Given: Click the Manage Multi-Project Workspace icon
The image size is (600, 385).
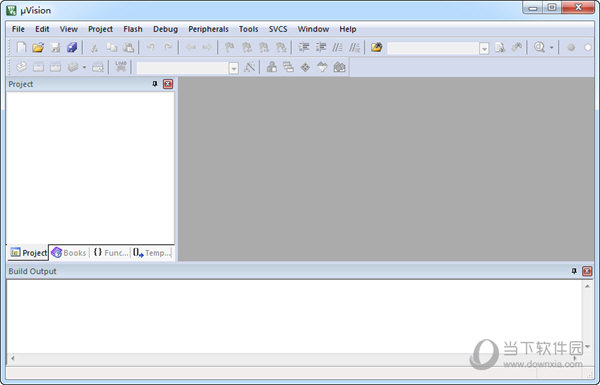Looking at the screenshot, I should pyautogui.click(x=288, y=67).
